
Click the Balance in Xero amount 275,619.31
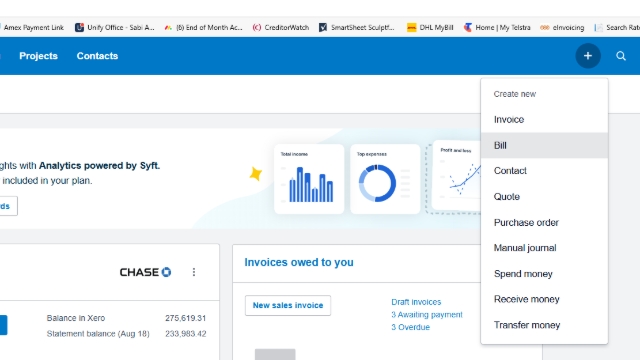tap(185, 318)
